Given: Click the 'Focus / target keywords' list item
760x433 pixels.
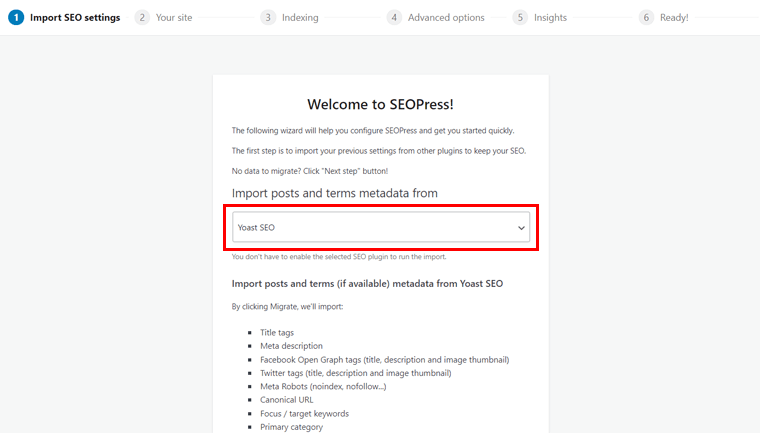Looking at the screenshot, I should click(304, 414).
